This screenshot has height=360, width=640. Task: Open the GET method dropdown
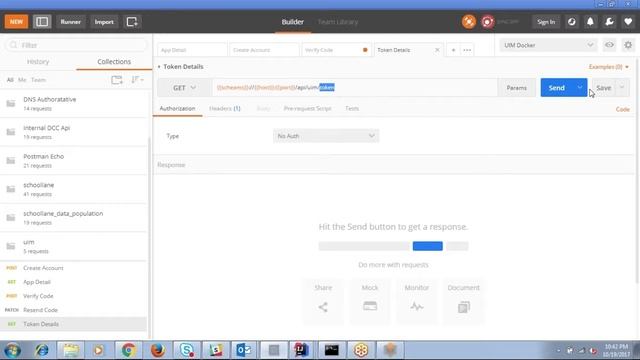[184, 88]
